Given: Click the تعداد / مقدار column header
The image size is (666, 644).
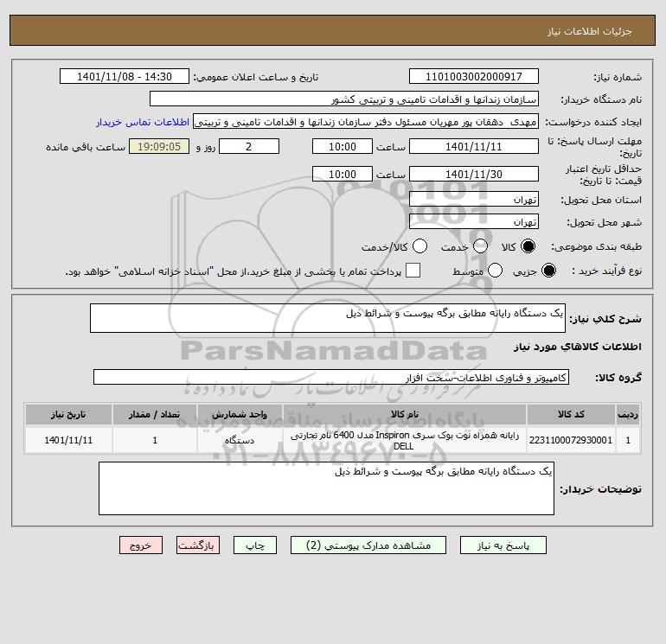Looking at the screenshot, I should tap(155, 414).
